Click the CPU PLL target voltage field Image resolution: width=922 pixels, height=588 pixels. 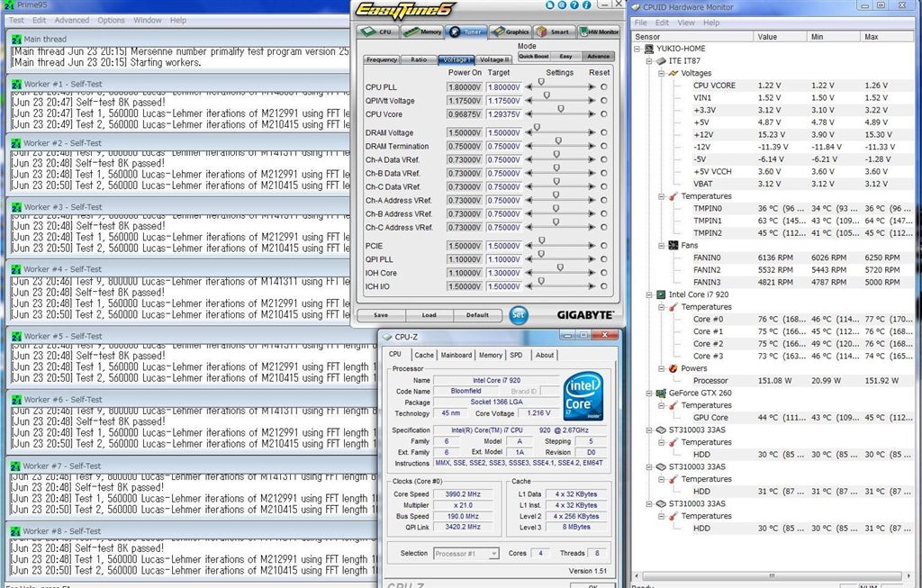pyautogui.click(x=503, y=87)
